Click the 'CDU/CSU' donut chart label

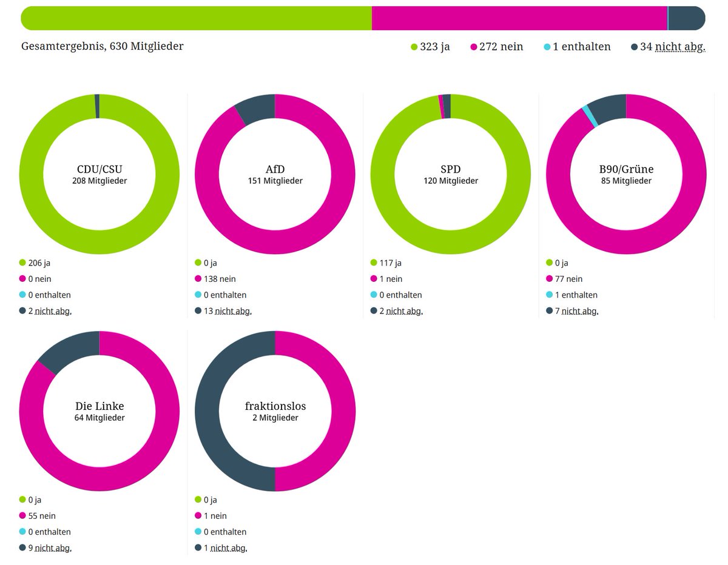click(x=99, y=169)
